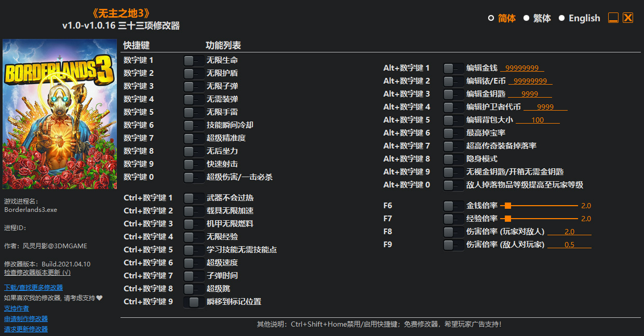Open 下载/查找更多修改器 link
The image size is (644, 336).
coord(33,287)
